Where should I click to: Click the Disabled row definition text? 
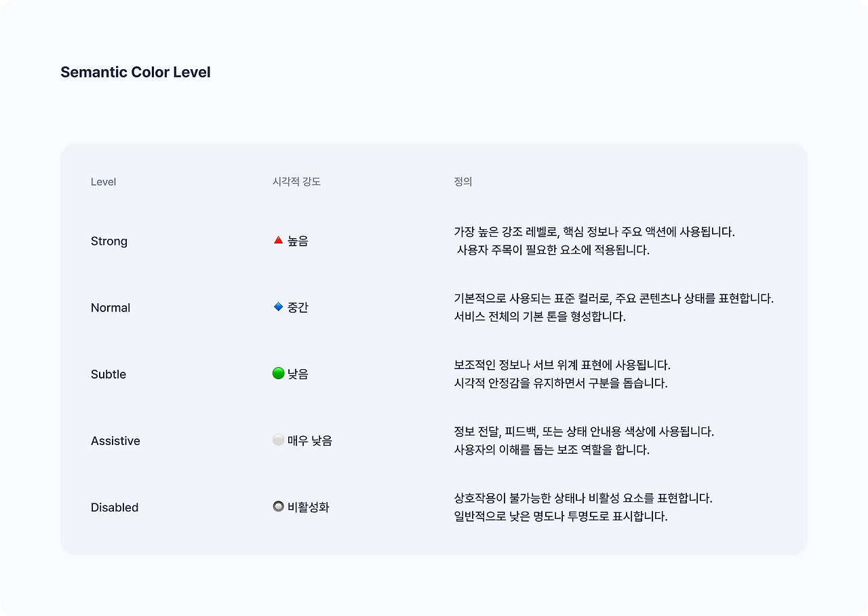[x=583, y=507]
